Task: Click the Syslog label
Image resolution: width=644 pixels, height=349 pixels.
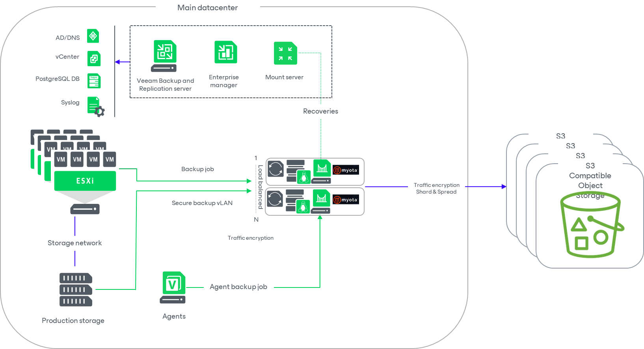Action: (x=70, y=103)
